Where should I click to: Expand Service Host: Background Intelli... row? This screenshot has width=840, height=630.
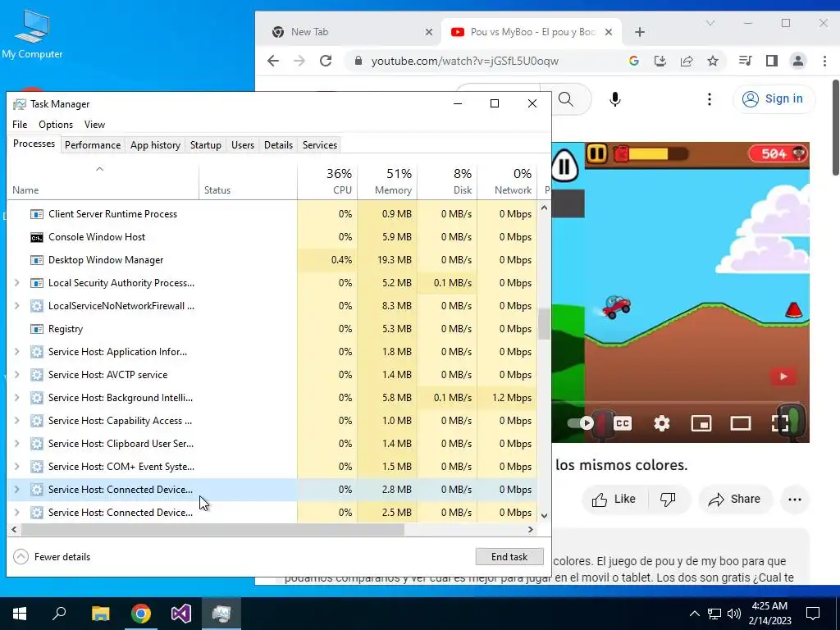tap(16, 398)
